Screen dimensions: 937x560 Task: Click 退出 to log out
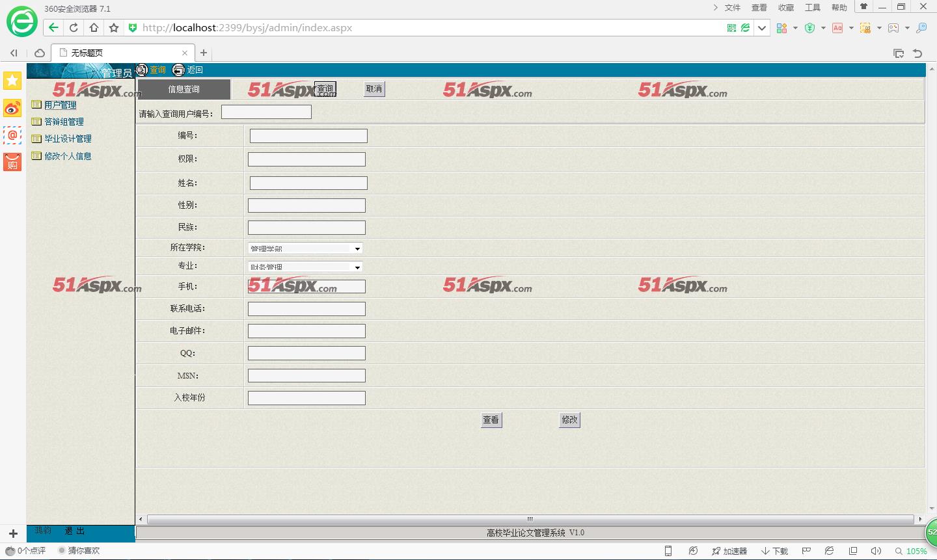(74, 531)
